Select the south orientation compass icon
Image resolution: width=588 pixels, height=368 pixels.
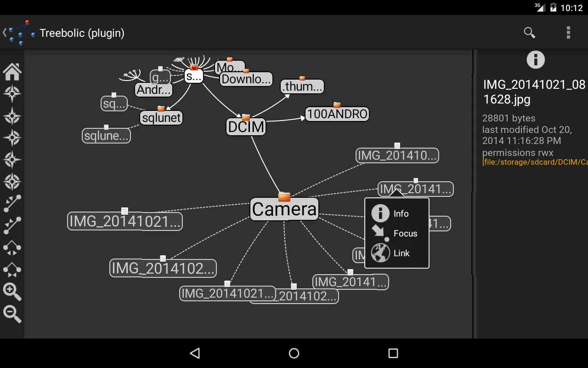[x=12, y=115]
